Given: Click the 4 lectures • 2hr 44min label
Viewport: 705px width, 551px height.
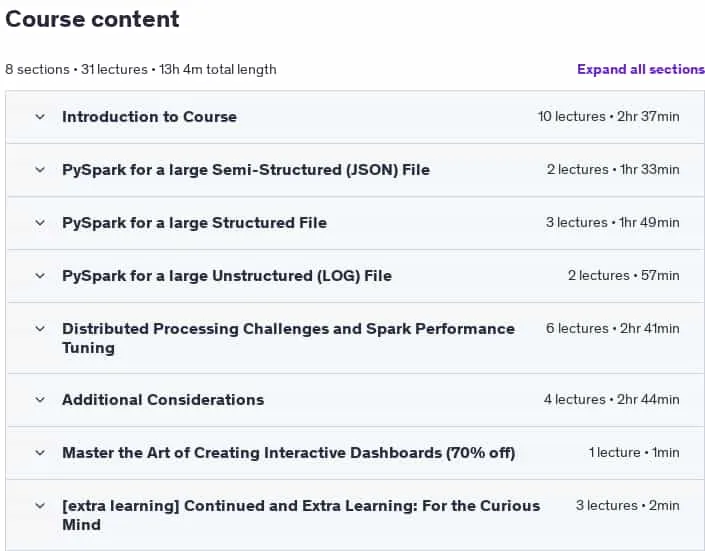Looking at the screenshot, I should point(611,399).
